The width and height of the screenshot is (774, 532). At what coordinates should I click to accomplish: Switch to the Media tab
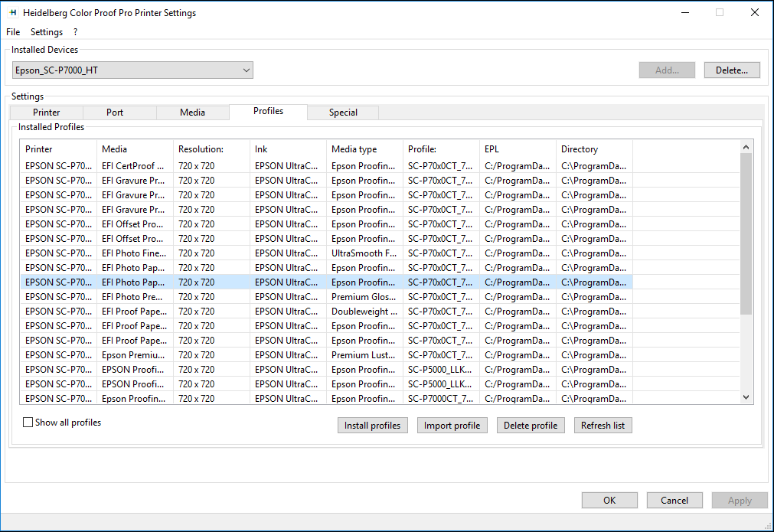coord(192,113)
